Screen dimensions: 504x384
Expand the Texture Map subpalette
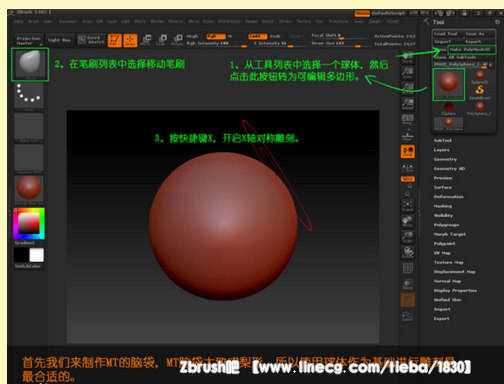(449, 262)
